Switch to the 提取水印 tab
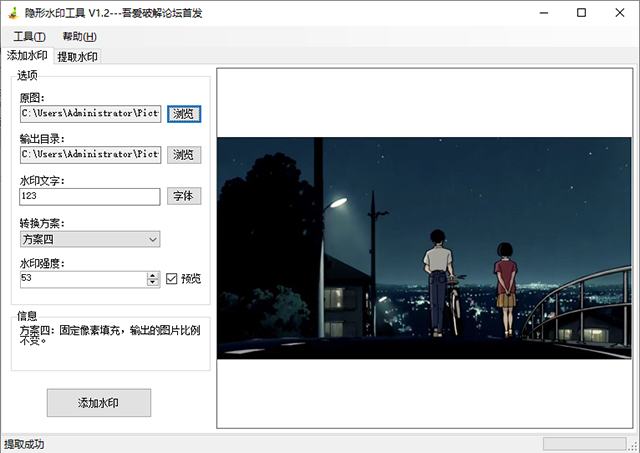The width and height of the screenshot is (640, 453). click(x=78, y=57)
